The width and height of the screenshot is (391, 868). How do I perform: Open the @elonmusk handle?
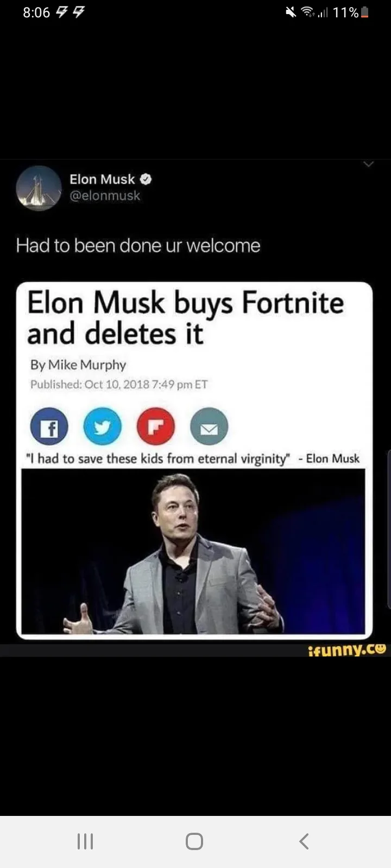coord(105,196)
